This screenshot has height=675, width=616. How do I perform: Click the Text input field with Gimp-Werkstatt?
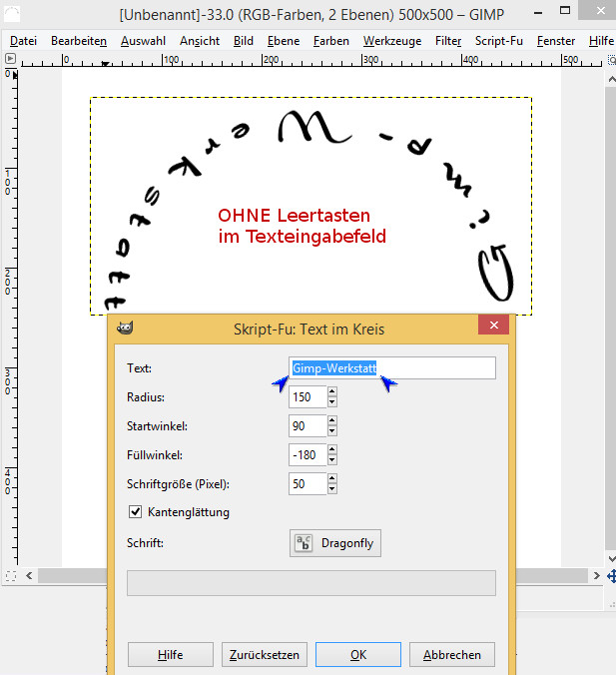tap(392, 368)
